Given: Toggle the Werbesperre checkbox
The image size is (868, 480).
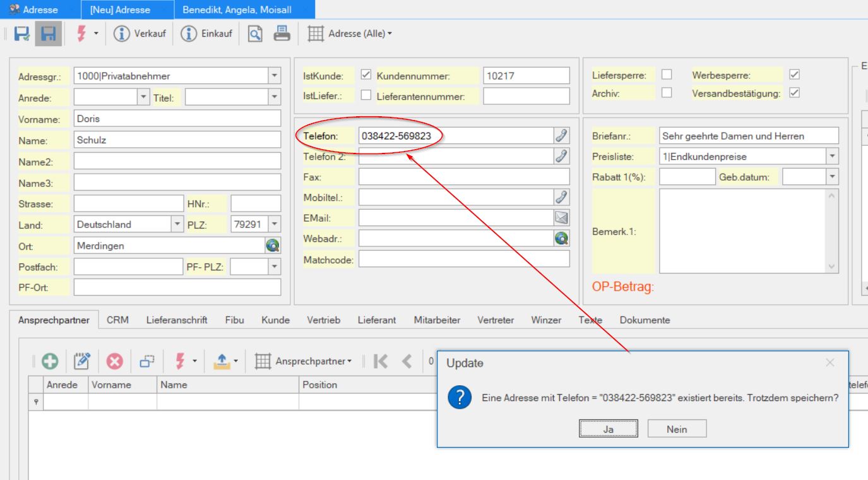Looking at the screenshot, I should tap(795, 75).
